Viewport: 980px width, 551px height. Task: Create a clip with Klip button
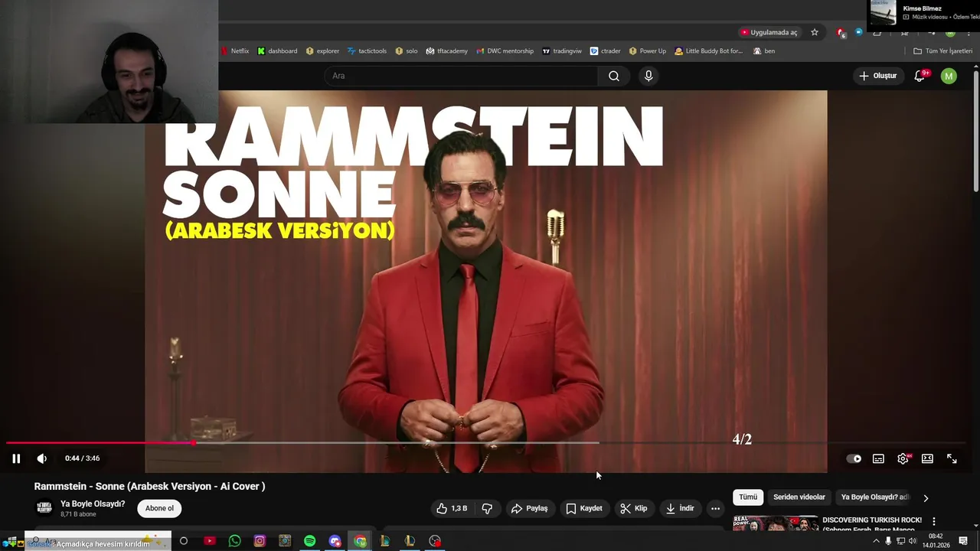click(634, 508)
